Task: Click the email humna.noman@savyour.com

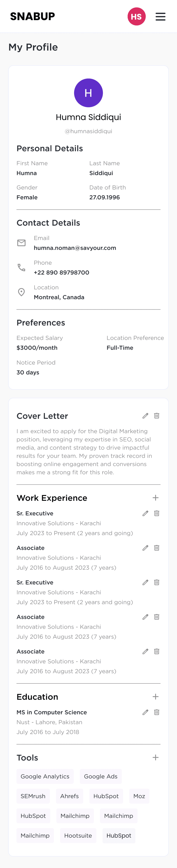Action: (x=75, y=248)
